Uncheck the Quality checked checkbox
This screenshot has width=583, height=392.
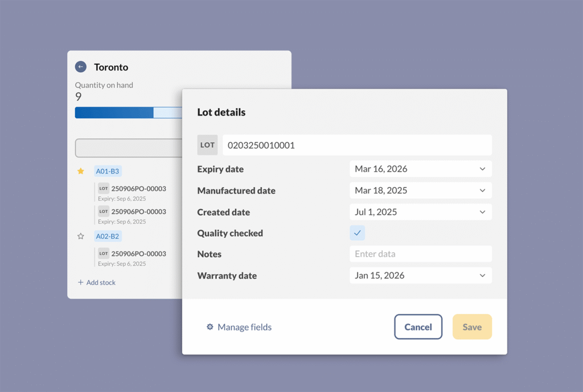tap(357, 233)
